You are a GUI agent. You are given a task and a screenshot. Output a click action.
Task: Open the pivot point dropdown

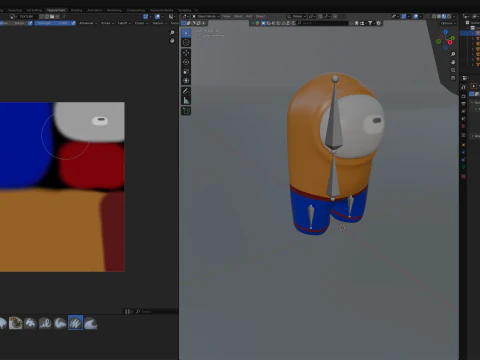click(312, 16)
